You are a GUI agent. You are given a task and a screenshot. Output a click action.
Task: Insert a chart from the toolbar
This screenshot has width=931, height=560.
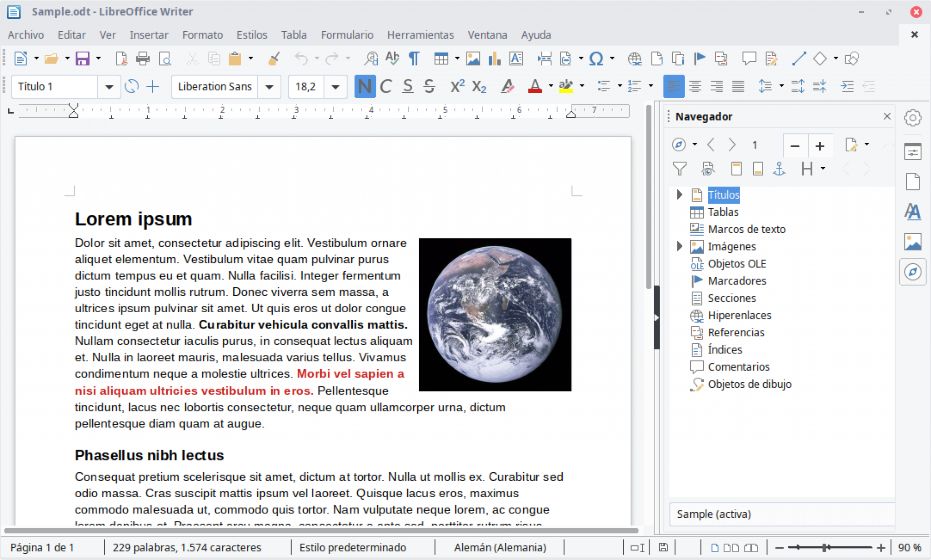pos(494,59)
